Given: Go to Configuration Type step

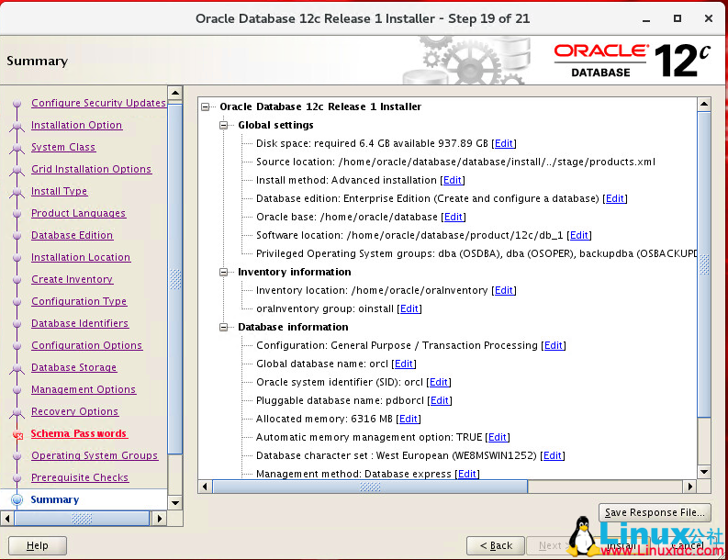Looking at the screenshot, I should tap(79, 302).
